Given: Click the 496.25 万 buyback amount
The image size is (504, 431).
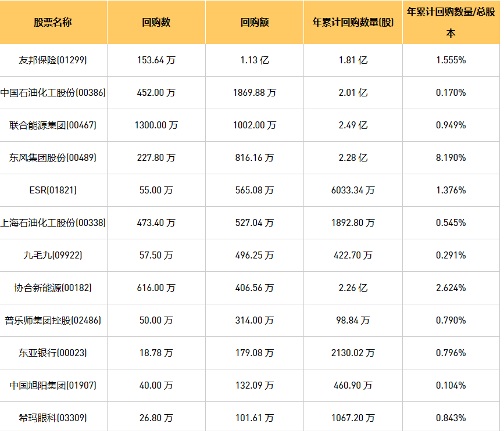Looking at the screenshot, I should coord(255,255).
